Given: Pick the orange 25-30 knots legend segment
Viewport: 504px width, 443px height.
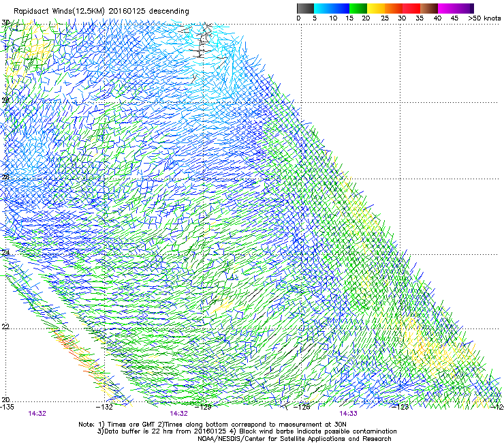Looking at the screenshot, I should 394,8.
